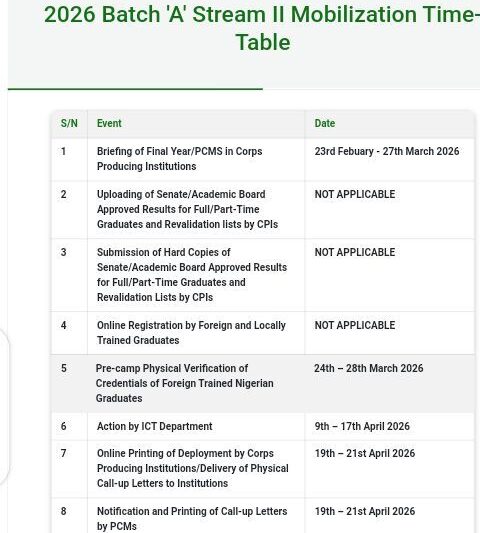Click 'Briefing of Final Year/PCMS in Corps Producing Institutions'
Image resolution: width=480 pixels, height=533 pixels.
(179, 159)
